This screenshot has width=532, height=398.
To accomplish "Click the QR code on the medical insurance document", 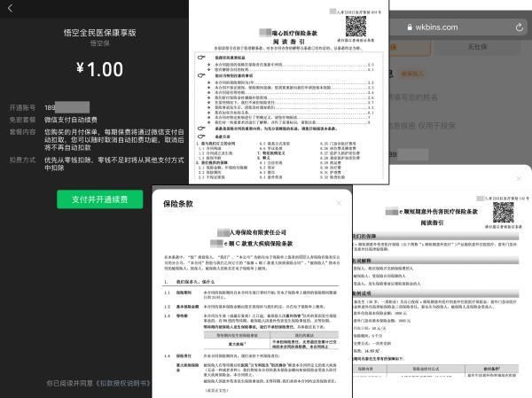I will point(356,26).
